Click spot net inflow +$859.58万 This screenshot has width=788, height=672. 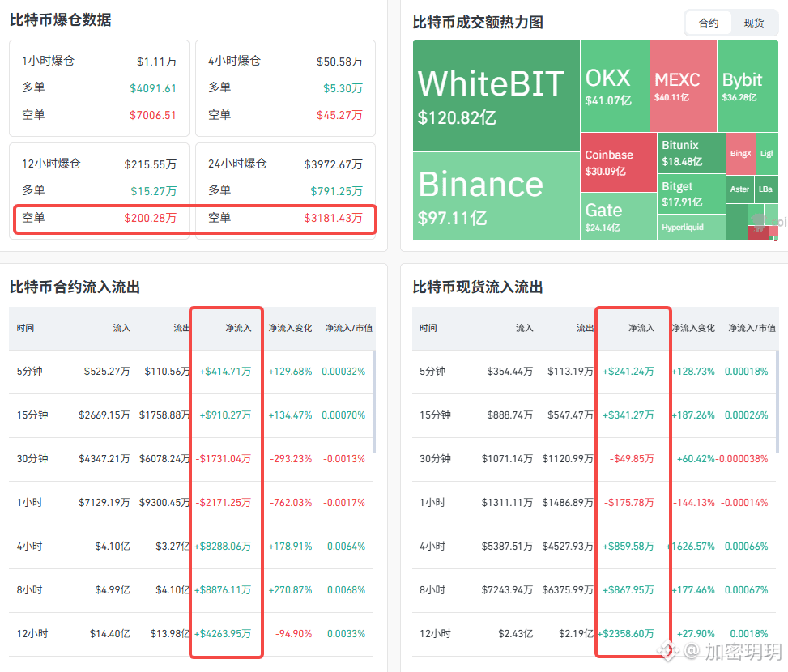pos(628,547)
